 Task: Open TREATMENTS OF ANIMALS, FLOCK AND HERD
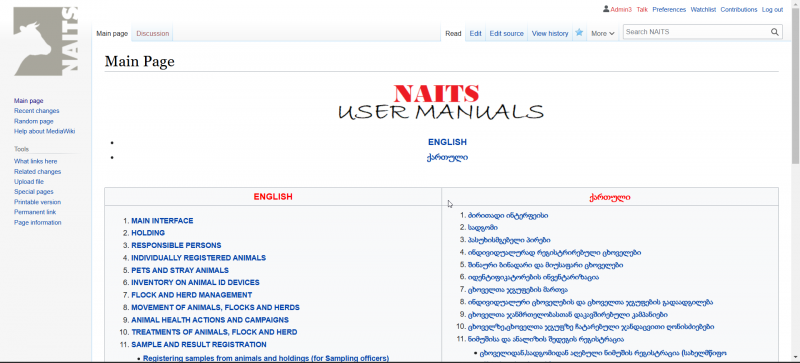pyautogui.click(x=214, y=332)
